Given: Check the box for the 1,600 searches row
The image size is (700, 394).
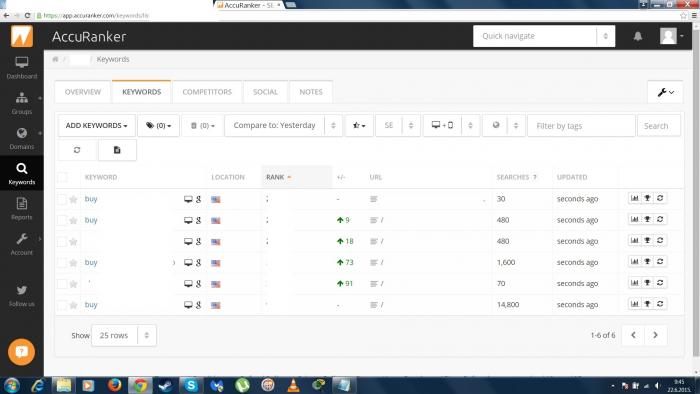Looking at the screenshot, I should (x=62, y=262).
